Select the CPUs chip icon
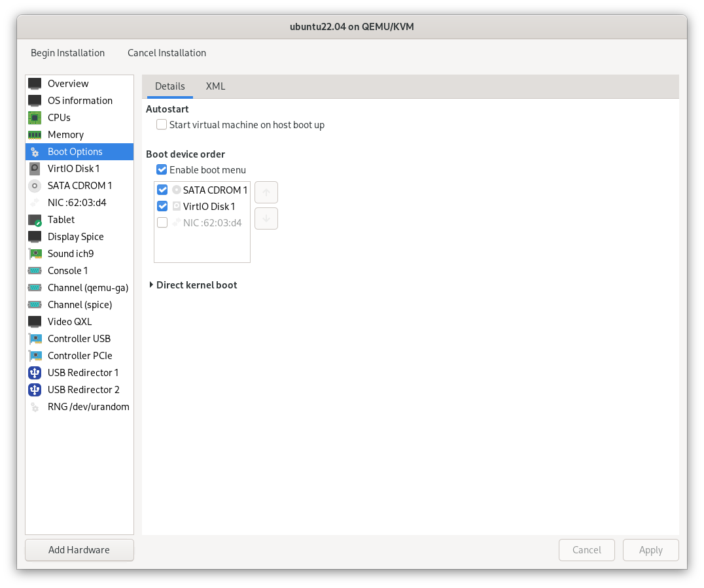The width and height of the screenshot is (704, 588). [x=35, y=118]
